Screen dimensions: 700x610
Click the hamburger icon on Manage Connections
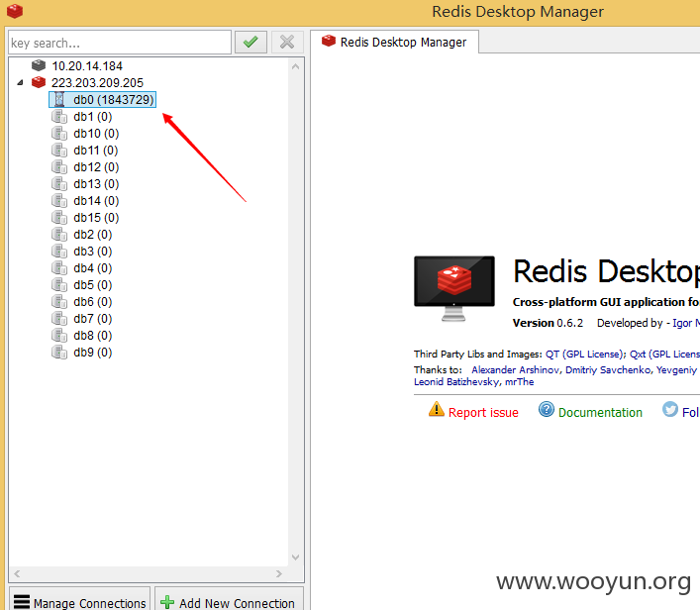(22, 602)
